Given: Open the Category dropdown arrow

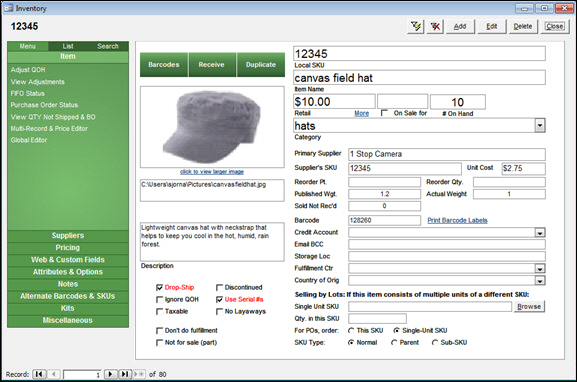Looking at the screenshot, I should 539,125.
